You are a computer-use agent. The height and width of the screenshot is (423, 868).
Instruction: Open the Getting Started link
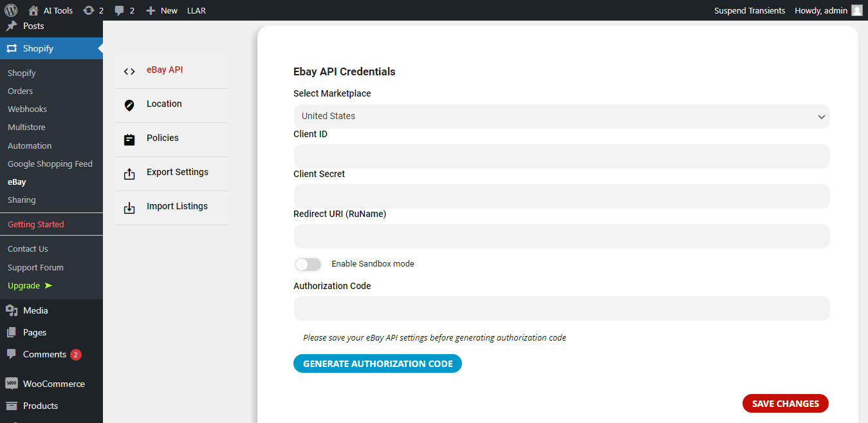point(36,224)
